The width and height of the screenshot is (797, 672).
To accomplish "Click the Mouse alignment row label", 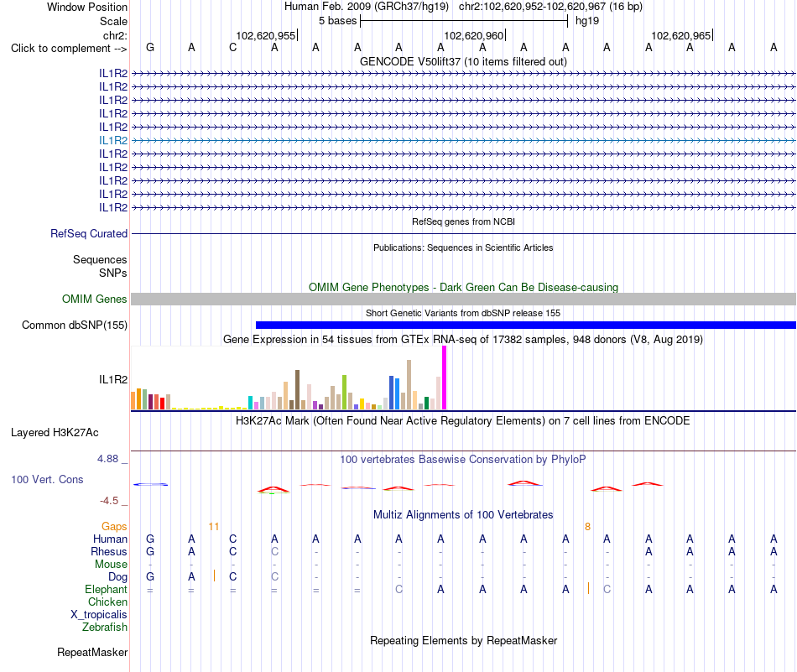I will point(111,565).
